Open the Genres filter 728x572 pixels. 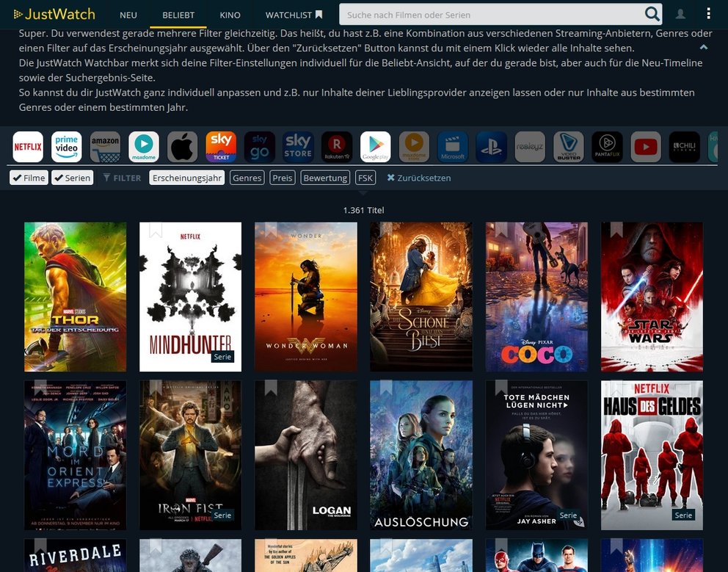[x=247, y=178]
